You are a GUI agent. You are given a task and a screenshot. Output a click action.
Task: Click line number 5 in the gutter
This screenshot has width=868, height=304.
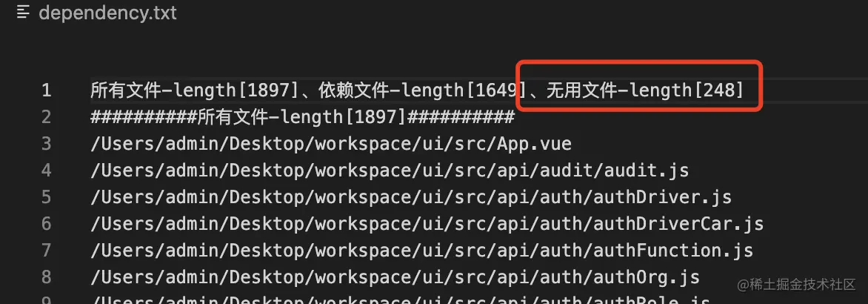click(x=46, y=197)
